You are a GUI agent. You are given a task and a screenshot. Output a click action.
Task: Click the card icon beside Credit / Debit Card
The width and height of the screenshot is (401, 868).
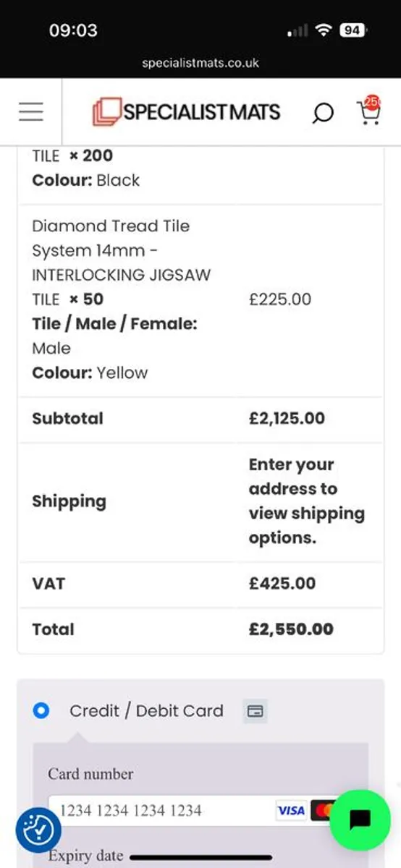click(255, 711)
